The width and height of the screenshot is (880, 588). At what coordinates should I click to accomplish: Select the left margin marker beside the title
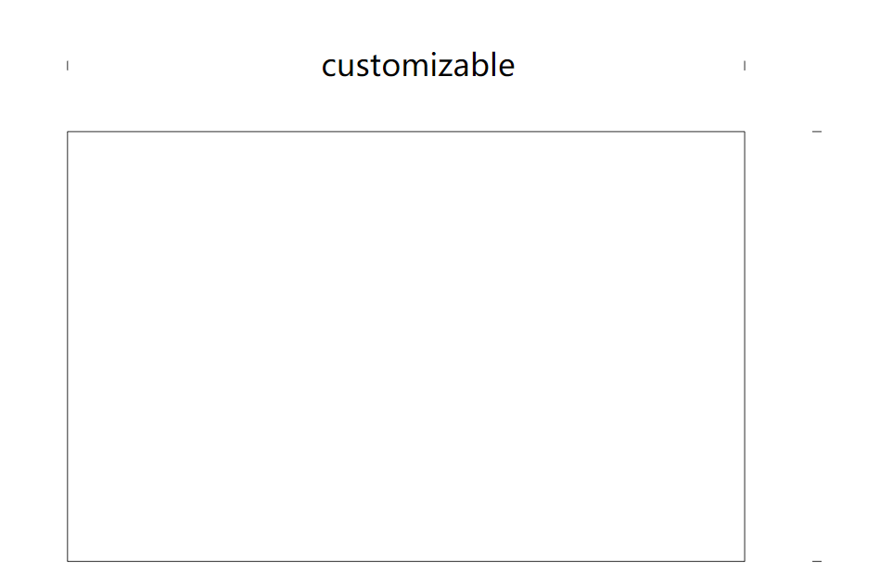pos(68,65)
